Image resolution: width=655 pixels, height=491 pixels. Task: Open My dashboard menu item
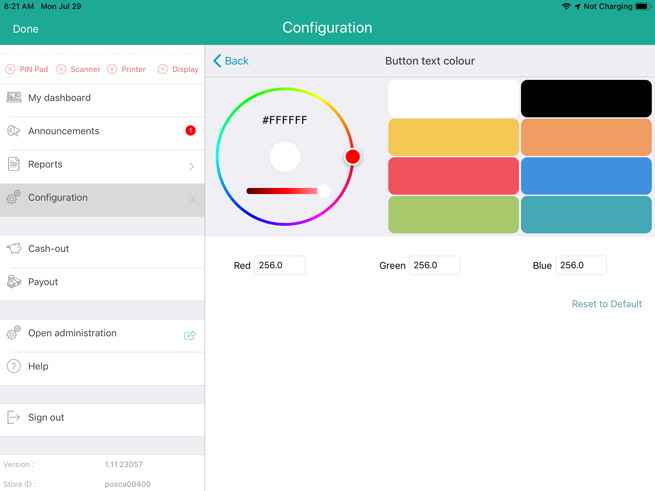coord(102,100)
